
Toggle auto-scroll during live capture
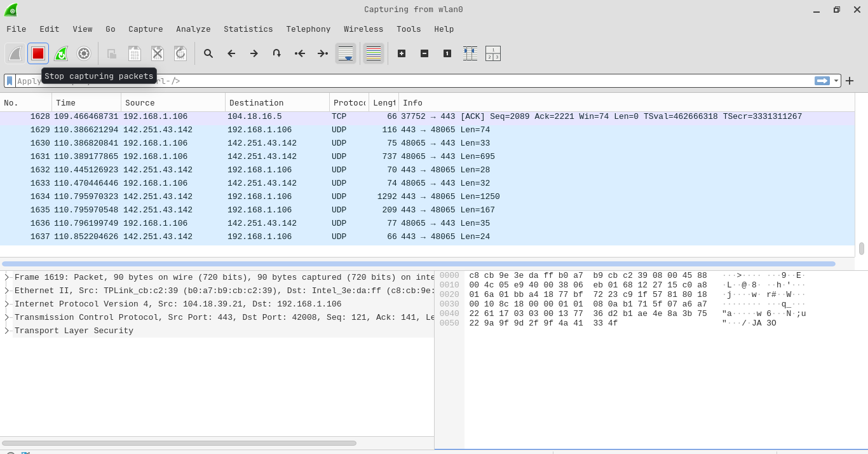tap(346, 53)
